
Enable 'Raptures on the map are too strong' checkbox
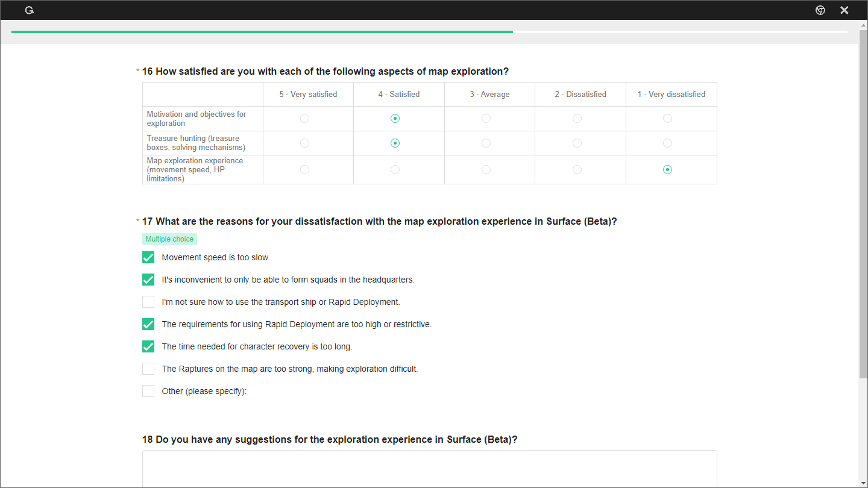click(x=148, y=369)
